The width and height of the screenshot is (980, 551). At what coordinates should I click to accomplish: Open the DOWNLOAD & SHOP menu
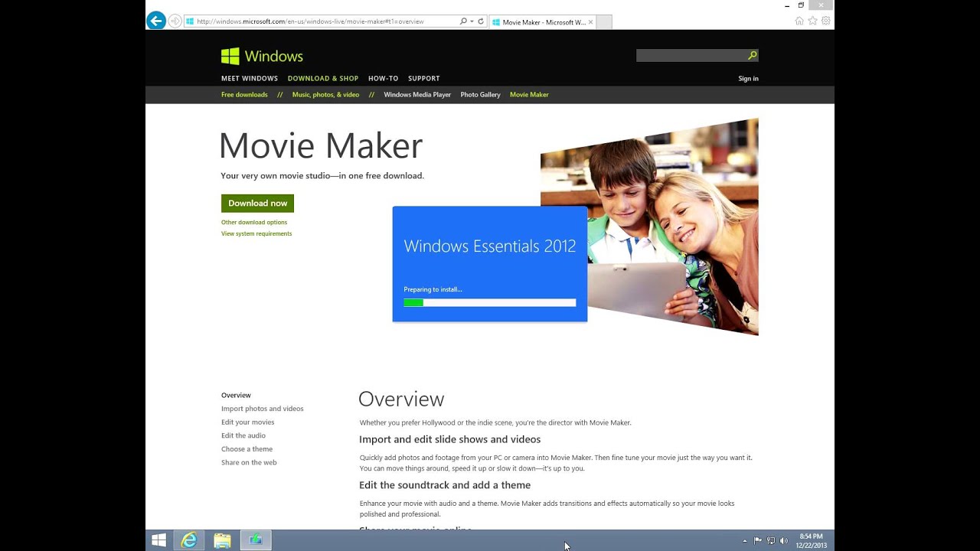click(x=323, y=78)
